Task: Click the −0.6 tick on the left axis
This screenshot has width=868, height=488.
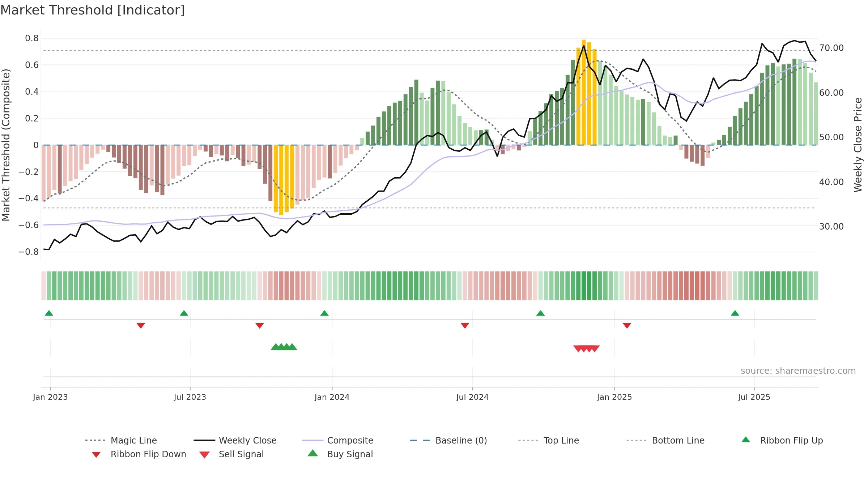Action: 29,225
